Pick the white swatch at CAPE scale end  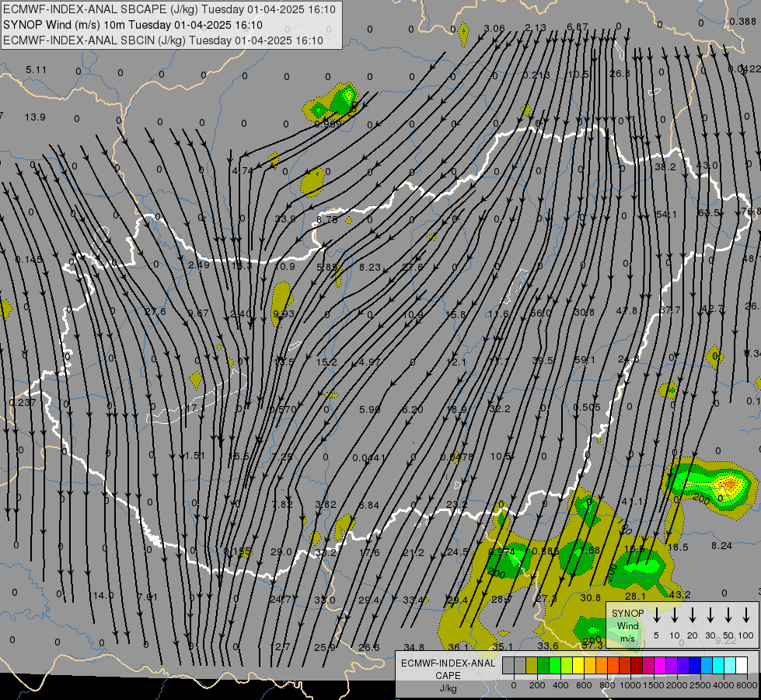point(741,665)
